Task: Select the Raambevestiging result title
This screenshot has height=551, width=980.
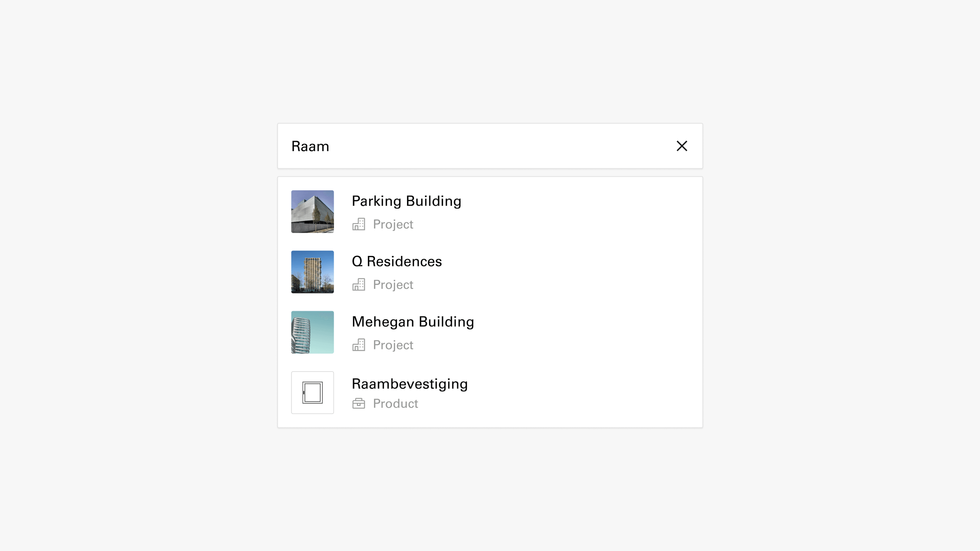Action: 410,384
